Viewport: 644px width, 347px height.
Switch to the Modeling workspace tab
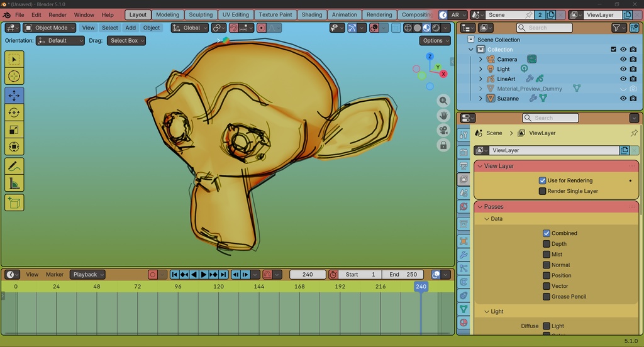(167, 15)
